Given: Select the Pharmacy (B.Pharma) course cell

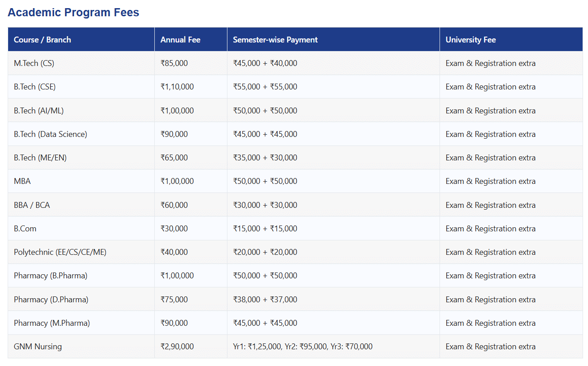Looking at the screenshot, I should [x=51, y=276].
